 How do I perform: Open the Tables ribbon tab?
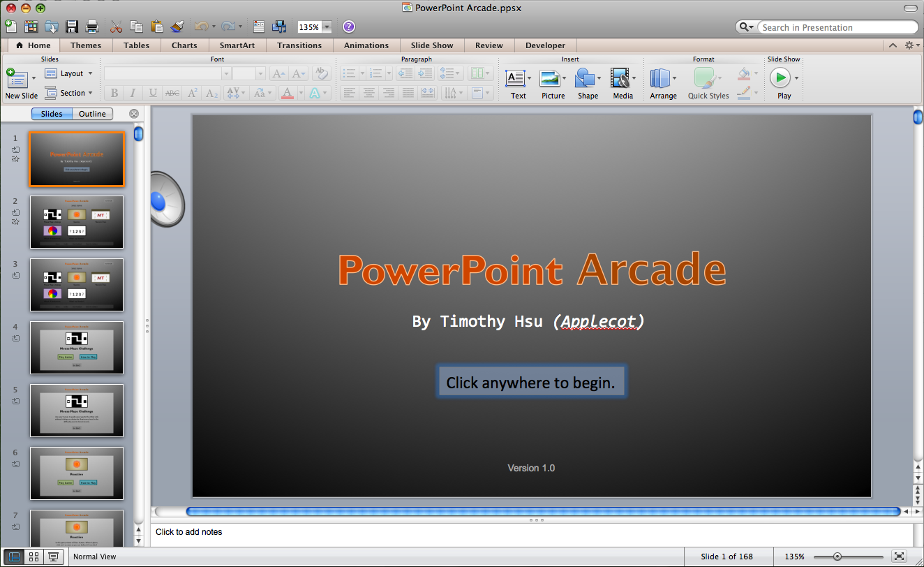pyautogui.click(x=137, y=45)
